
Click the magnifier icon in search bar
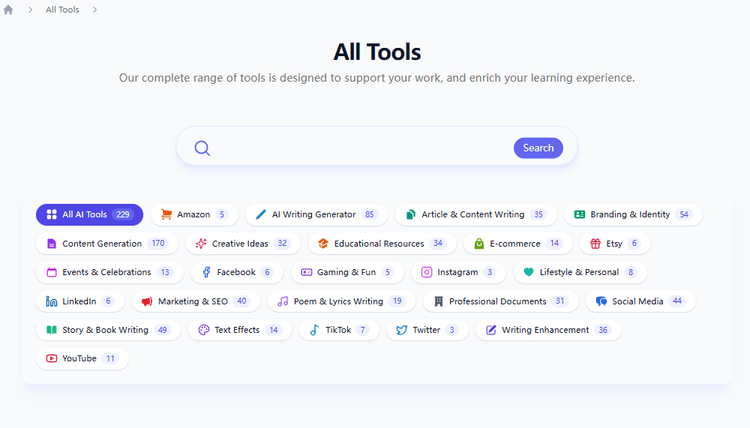click(x=202, y=148)
